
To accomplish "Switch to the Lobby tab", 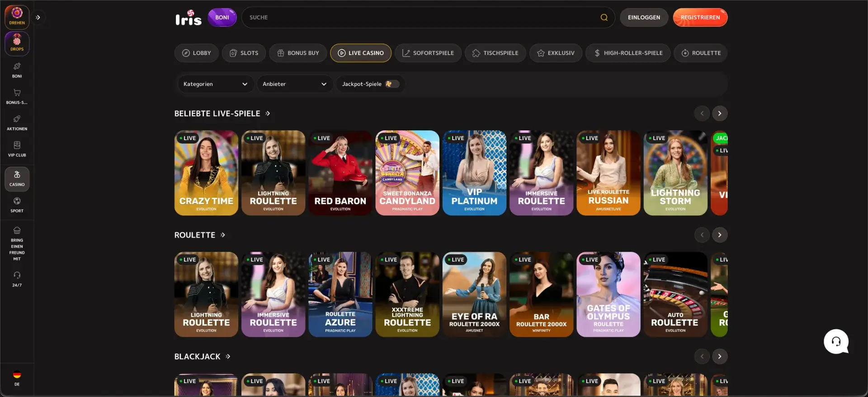I will pyautogui.click(x=197, y=53).
